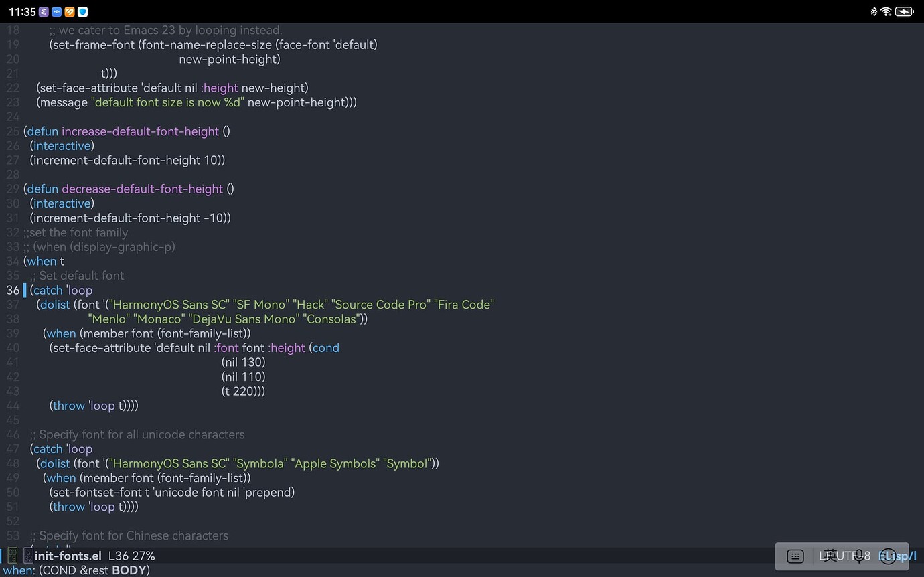Click the battery icon in the status bar
The height and width of the screenshot is (577, 924).
(905, 11)
